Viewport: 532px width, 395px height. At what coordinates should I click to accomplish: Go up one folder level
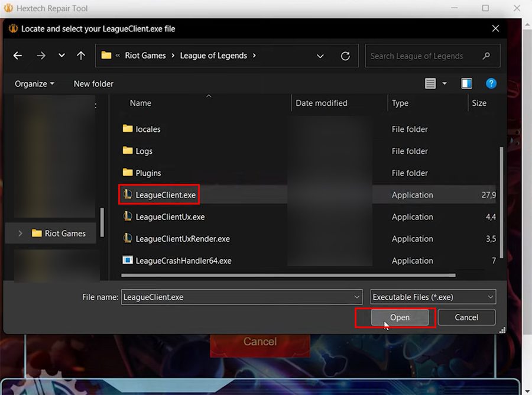81,56
